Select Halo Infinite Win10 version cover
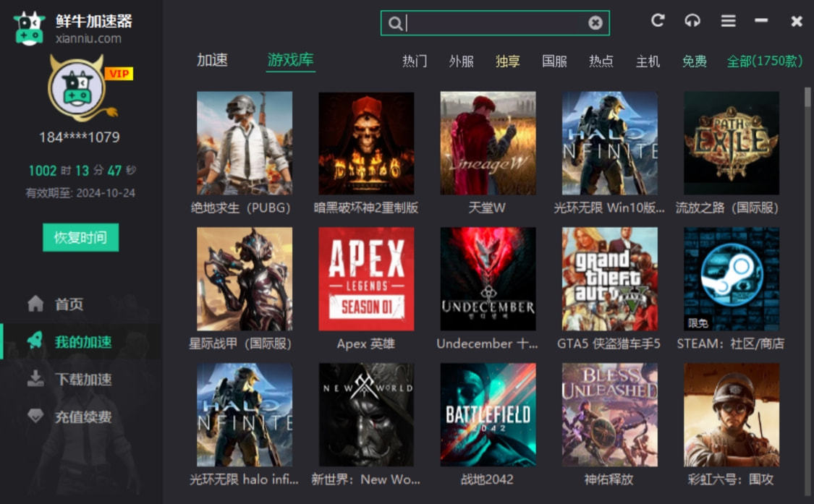Screen dimensions: 814x504 pos(610,143)
